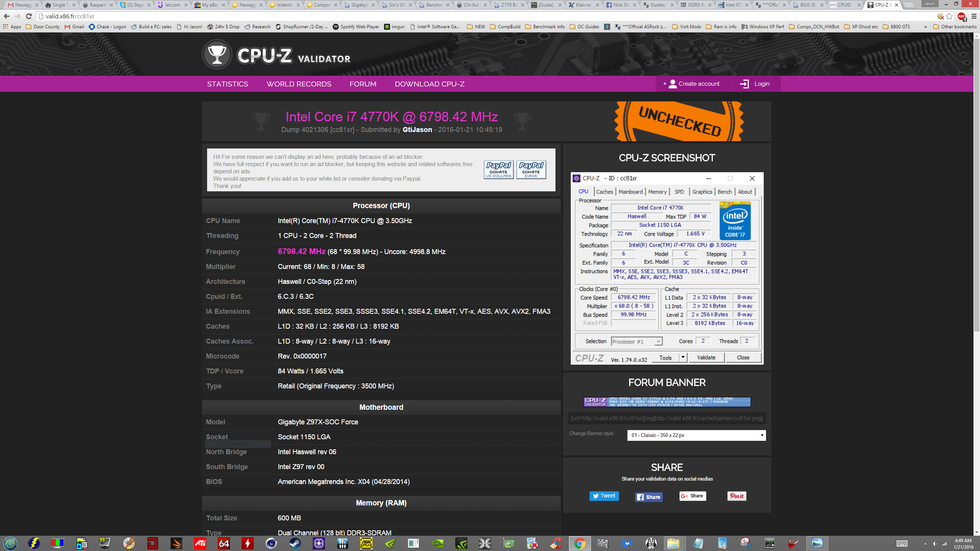Viewport: 980px width, 551px height.
Task: Open the Chase - Logon bookmark
Action: [x=108, y=26]
